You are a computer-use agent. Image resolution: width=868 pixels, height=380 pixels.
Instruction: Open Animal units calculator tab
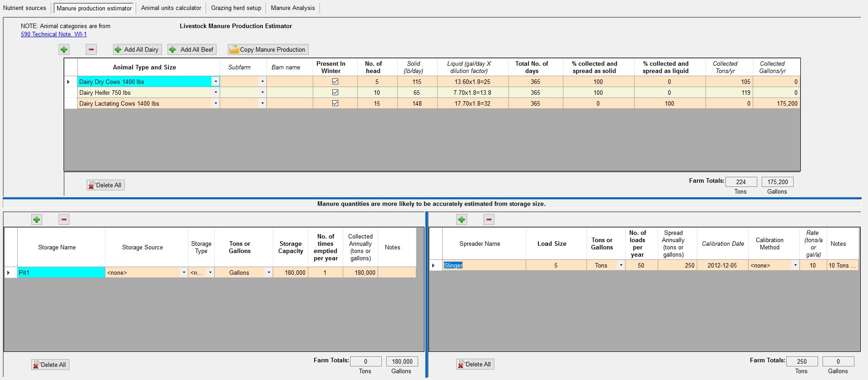pos(171,8)
